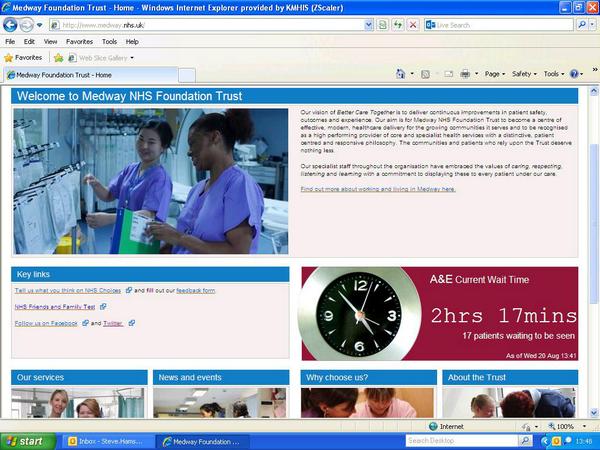
Task: Select the Medway Foundation Trust - Home tab
Action: tap(91, 75)
